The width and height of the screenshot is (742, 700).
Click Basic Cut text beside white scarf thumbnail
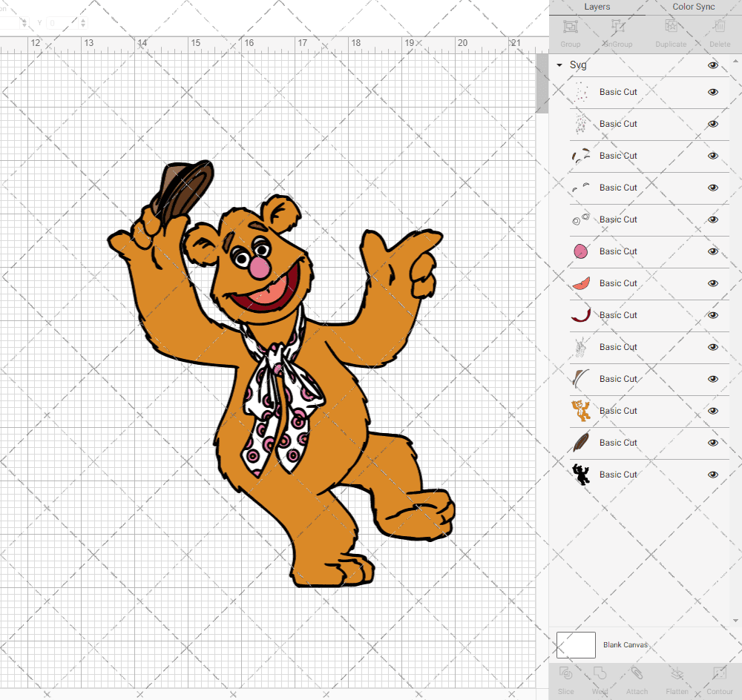618,347
